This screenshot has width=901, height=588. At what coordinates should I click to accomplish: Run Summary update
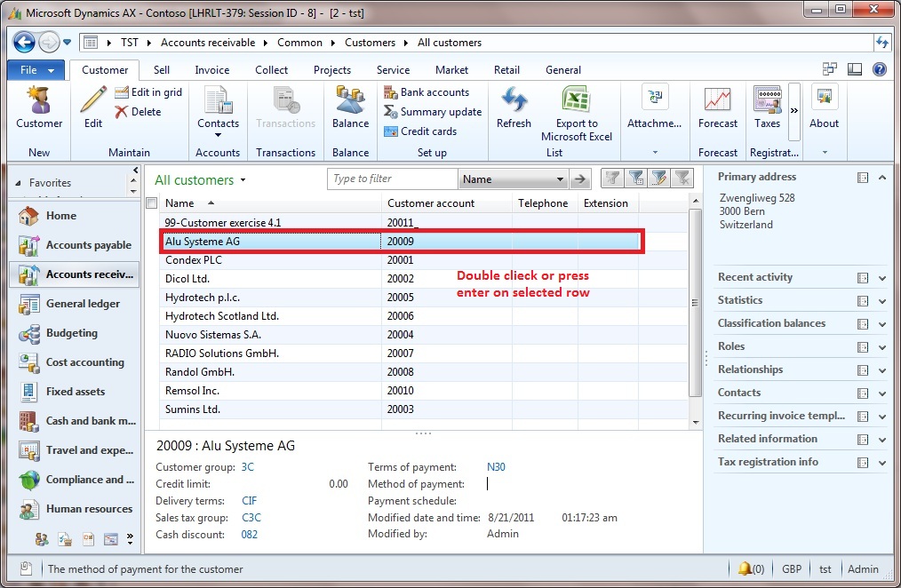[433, 111]
